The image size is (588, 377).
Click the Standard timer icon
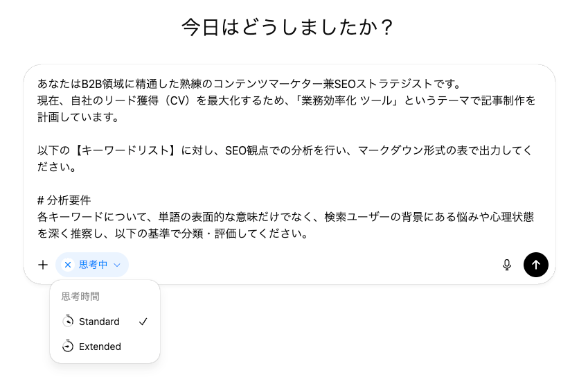[x=68, y=322]
